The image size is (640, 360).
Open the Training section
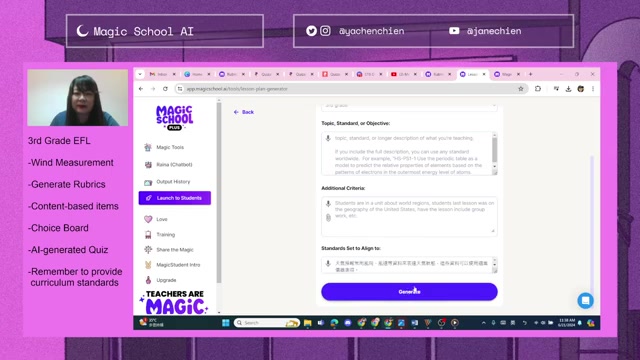click(165, 235)
